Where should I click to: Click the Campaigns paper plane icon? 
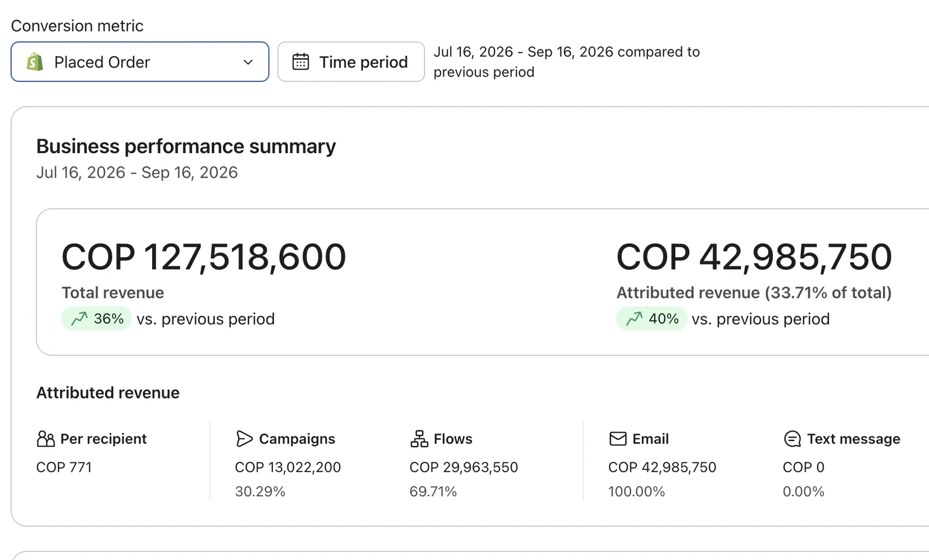244,439
